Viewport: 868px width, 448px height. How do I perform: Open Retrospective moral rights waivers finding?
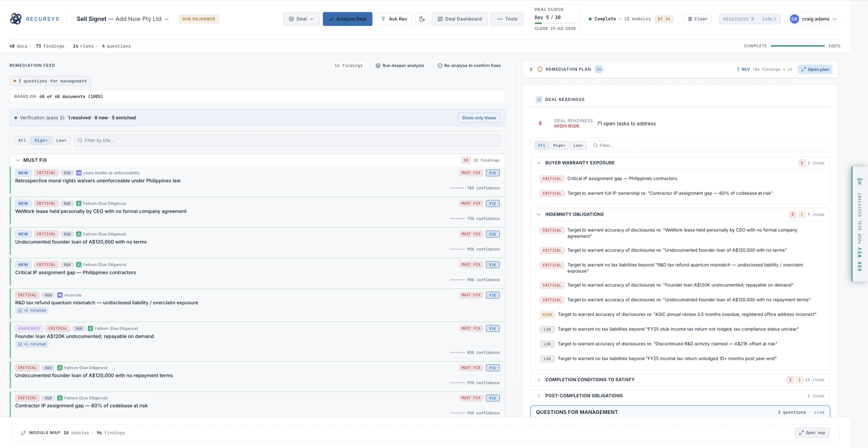click(x=98, y=181)
